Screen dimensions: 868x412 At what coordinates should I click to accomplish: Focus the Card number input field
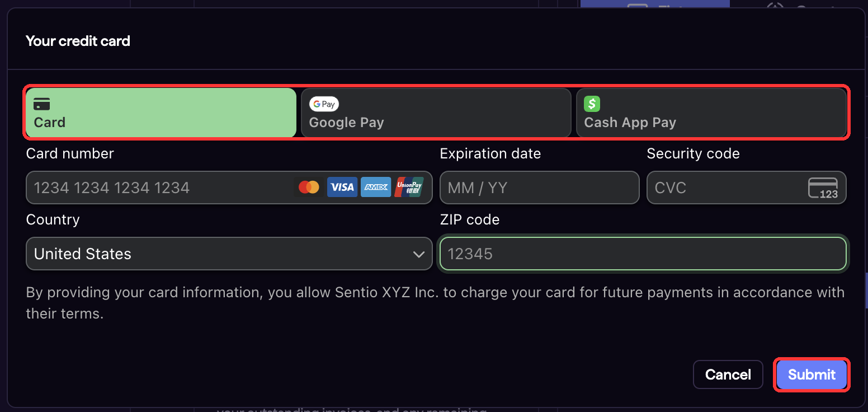(229, 188)
